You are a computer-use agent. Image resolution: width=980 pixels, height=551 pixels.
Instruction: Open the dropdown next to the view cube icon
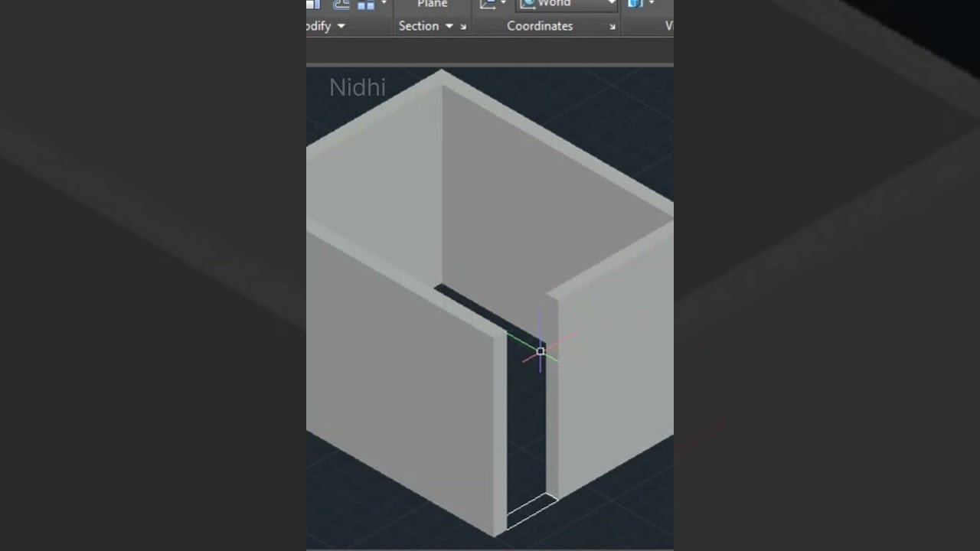click(652, 4)
